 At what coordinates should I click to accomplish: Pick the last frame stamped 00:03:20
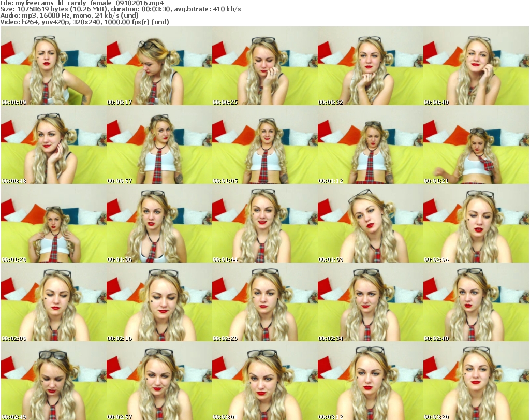[x=476, y=381]
